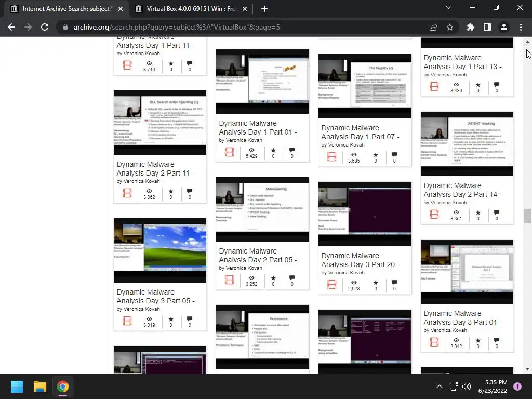Image resolution: width=532 pixels, height=399 pixels.
Task: Click the Chrome icon in the taskbar
Action: (63, 387)
